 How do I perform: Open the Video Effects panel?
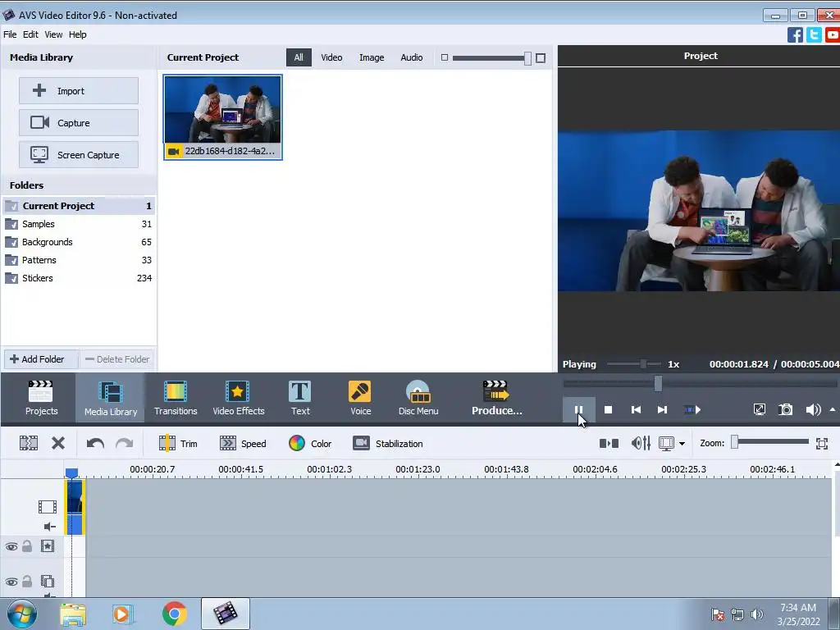tap(239, 398)
